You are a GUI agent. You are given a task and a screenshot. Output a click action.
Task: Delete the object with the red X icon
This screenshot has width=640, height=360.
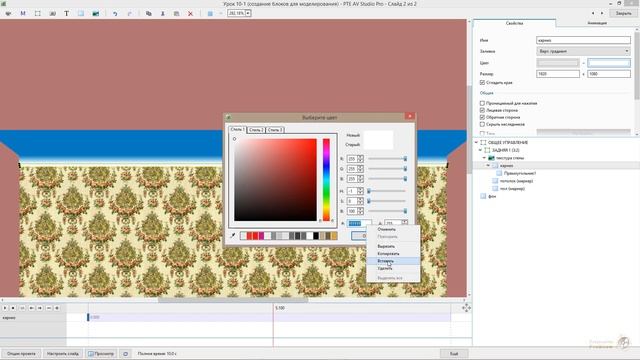click(x=190, y=13)
